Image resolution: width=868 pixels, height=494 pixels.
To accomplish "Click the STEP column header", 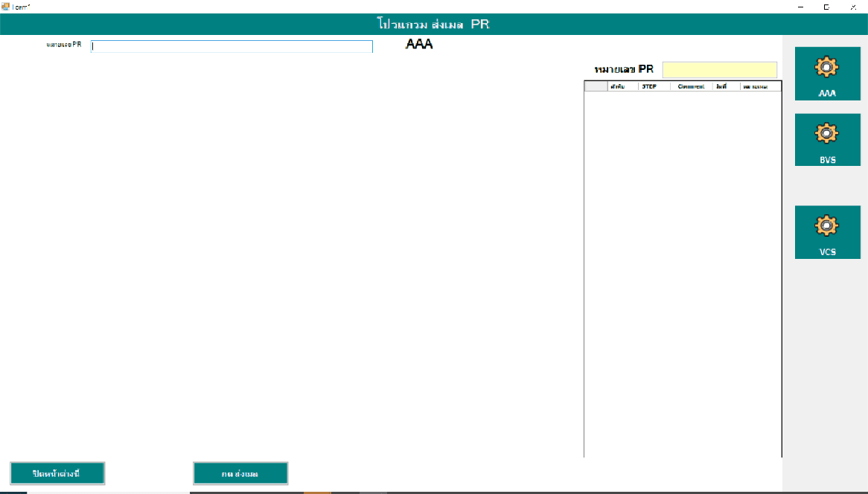I will coord(654,86).
